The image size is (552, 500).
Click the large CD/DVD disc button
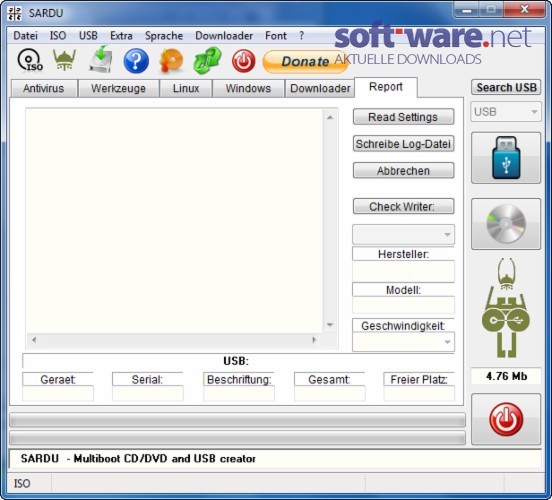pyautogui.click(x=506, y=224)
